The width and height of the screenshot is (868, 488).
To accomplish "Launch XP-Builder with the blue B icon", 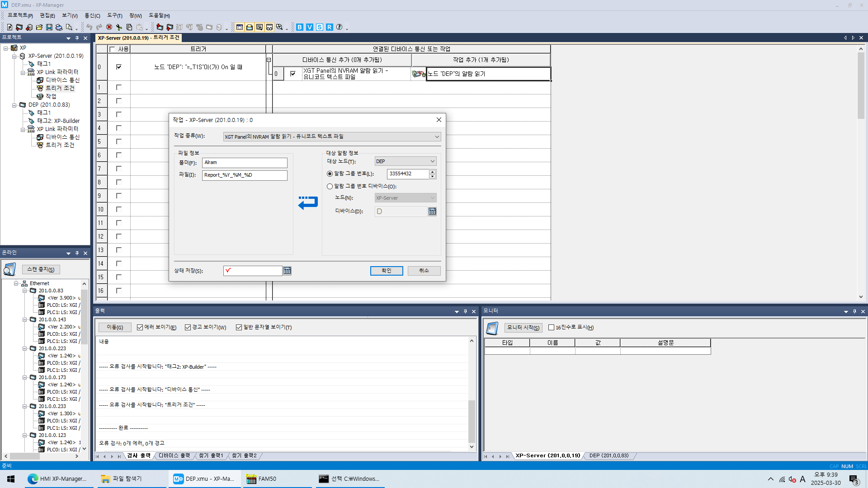I will 299,27.
